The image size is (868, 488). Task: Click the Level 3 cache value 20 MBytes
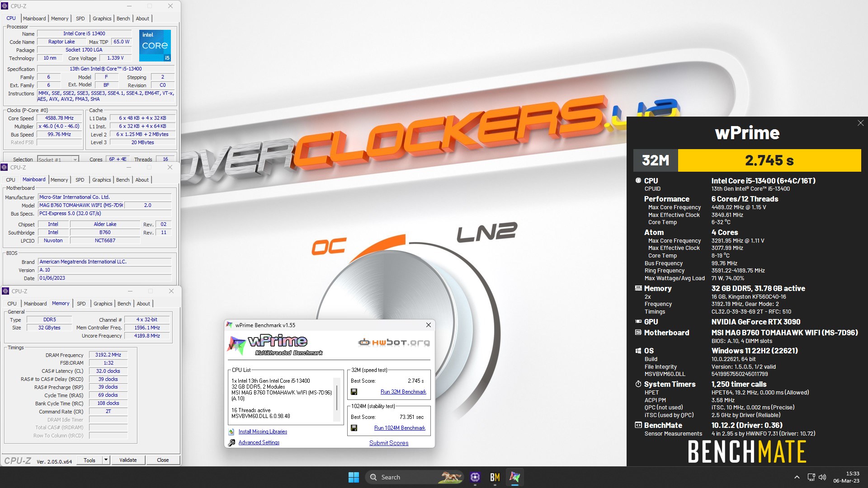point(142,142)
